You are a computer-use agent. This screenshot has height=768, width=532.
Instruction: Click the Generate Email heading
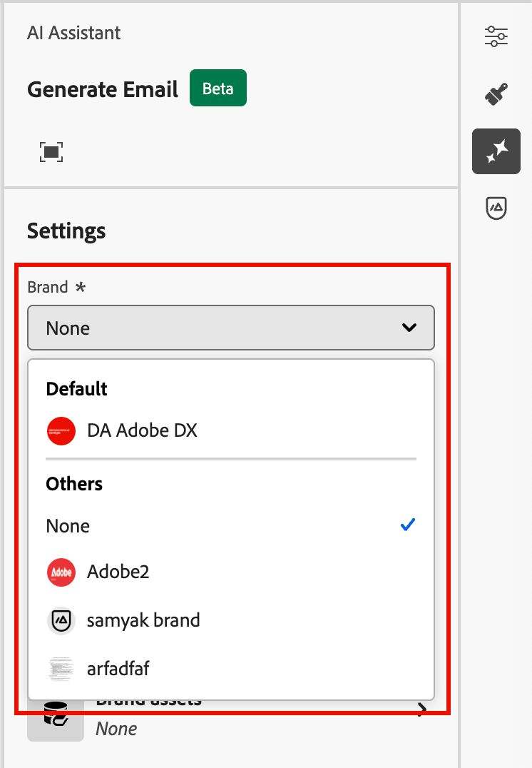102,90
